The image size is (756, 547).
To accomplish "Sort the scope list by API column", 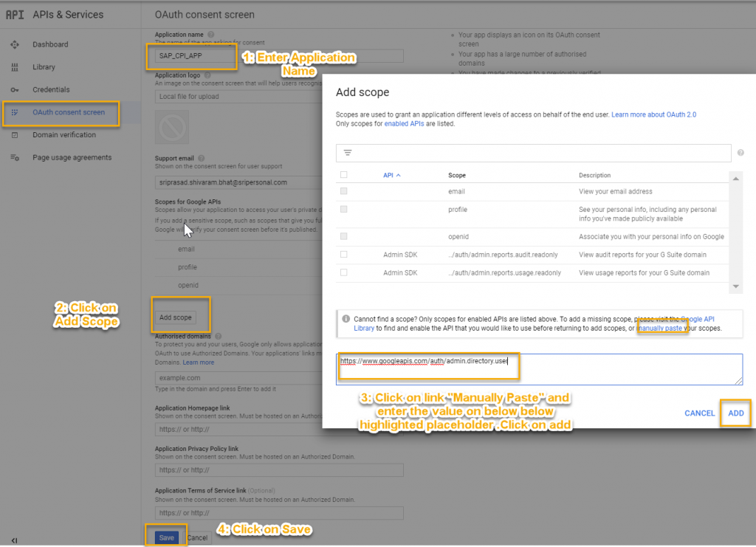I will pyautogui.click(x=391, y=176).
